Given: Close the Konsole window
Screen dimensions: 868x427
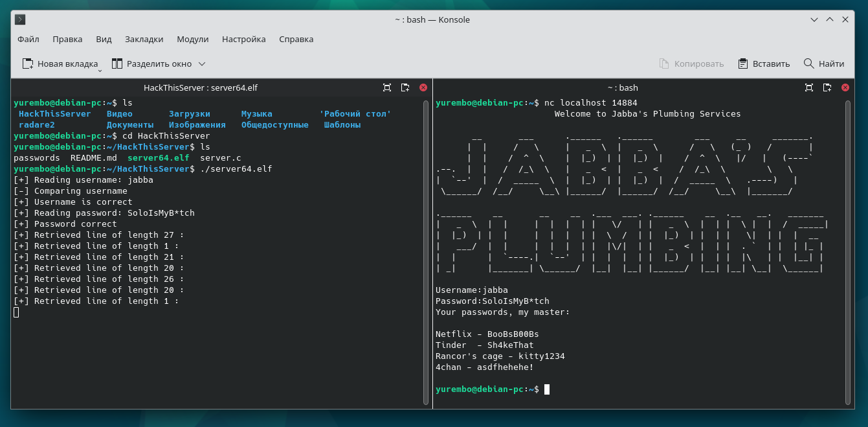Looking at the screenshot, I should pyautogui.click(x=845, y=19).
